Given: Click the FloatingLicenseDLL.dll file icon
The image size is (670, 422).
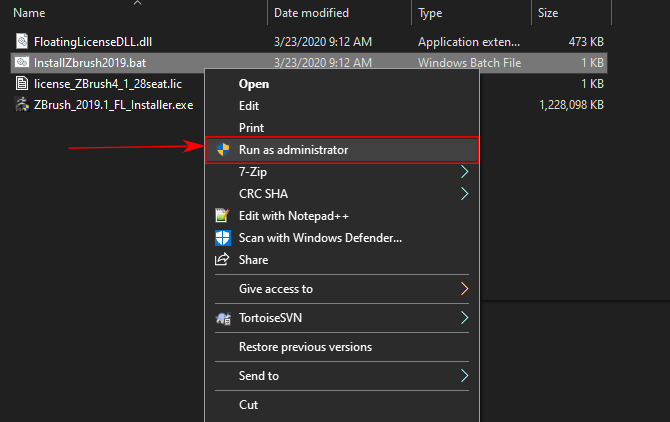Looking at the screenshot, I should (x=22, y=41).
